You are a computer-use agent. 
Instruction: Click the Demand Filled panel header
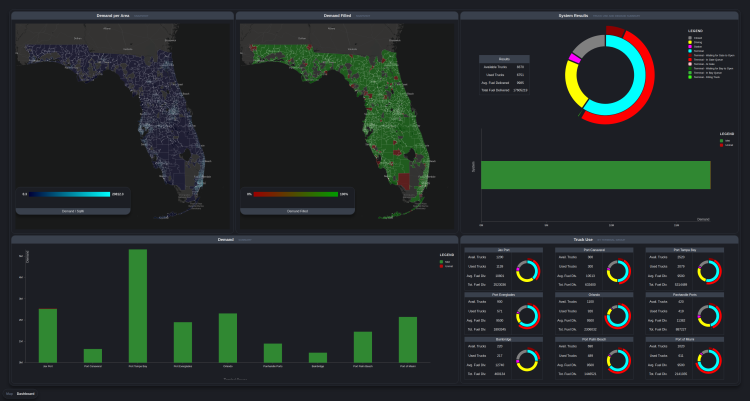(347, 16)
